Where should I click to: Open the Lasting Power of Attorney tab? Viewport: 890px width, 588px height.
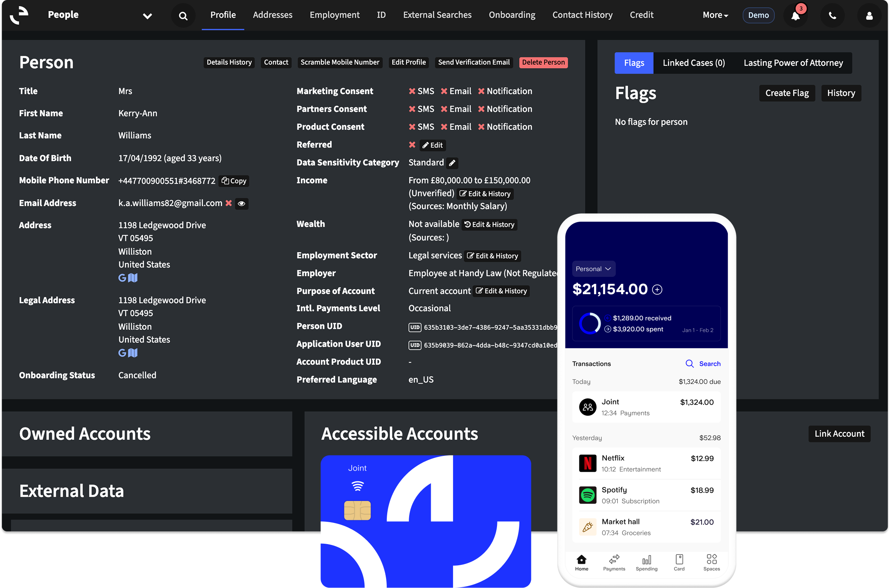point(793,63)
